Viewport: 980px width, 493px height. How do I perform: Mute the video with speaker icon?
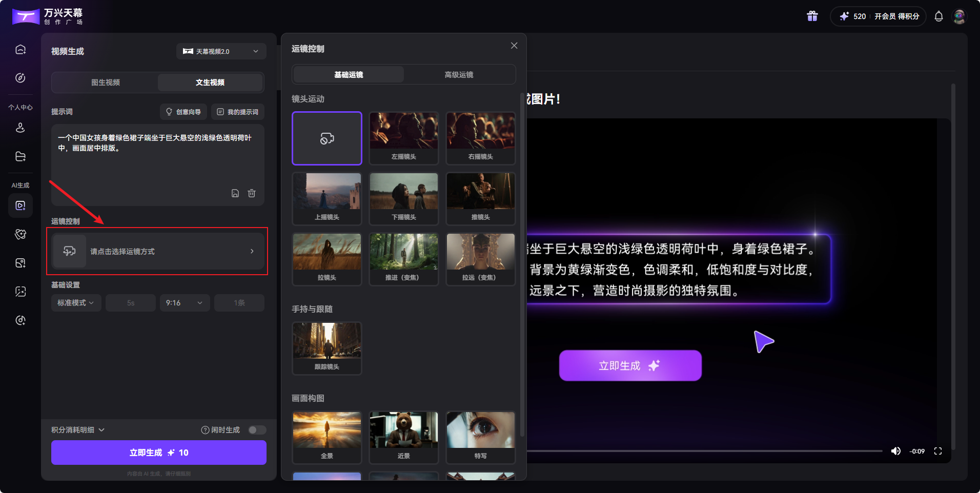[x=895, y=451]
